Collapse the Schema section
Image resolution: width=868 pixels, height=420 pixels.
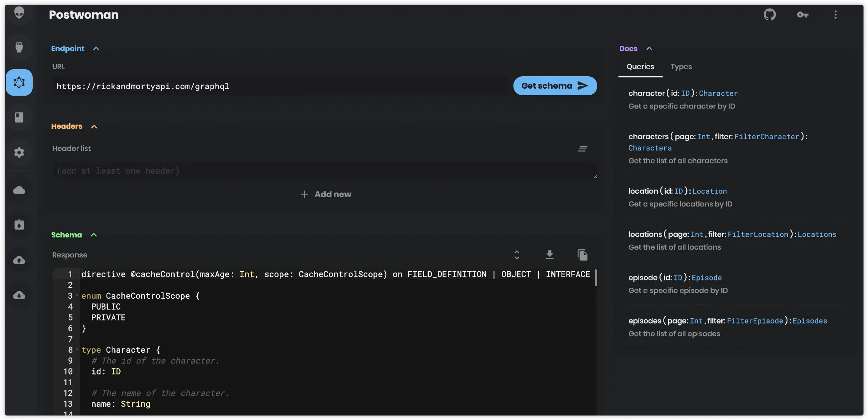click(93, 235)
